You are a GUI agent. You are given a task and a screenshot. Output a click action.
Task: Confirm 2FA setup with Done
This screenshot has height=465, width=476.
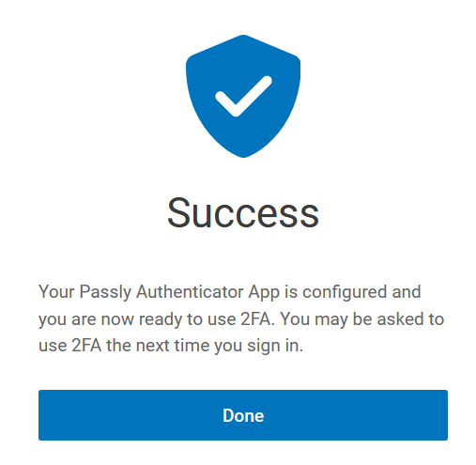pos(243,415)
